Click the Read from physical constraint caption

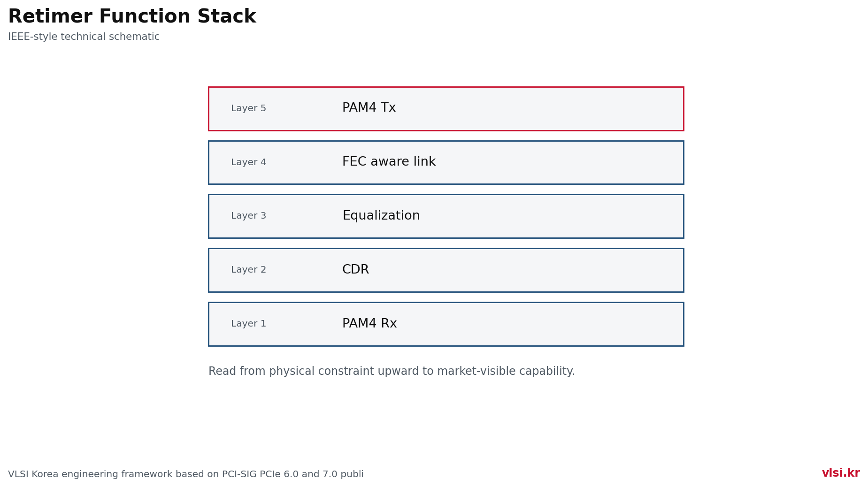(x=392, y=372)
